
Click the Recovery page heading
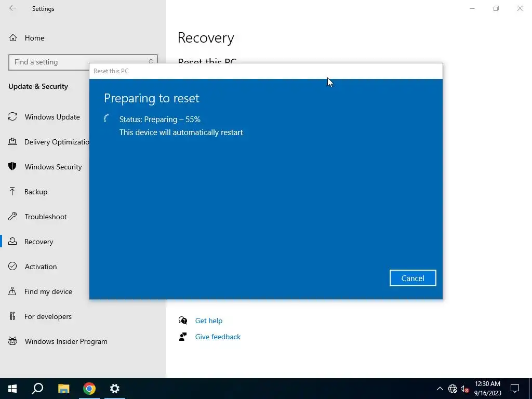(x=206, y=37)
